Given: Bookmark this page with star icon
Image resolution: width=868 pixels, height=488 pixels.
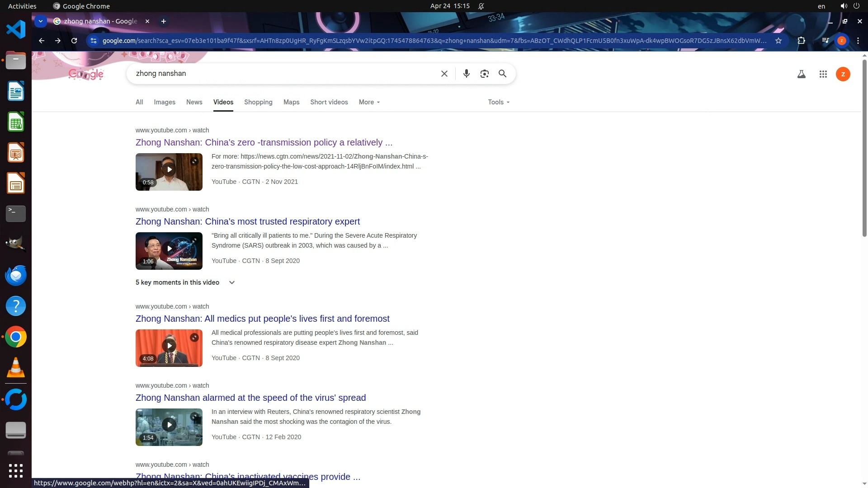Looking at the screenshot, I should pos(778,41).
